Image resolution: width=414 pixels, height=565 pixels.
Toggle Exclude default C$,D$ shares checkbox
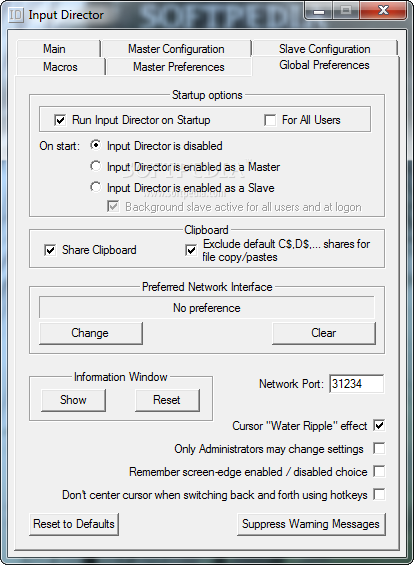click(191, 250)
